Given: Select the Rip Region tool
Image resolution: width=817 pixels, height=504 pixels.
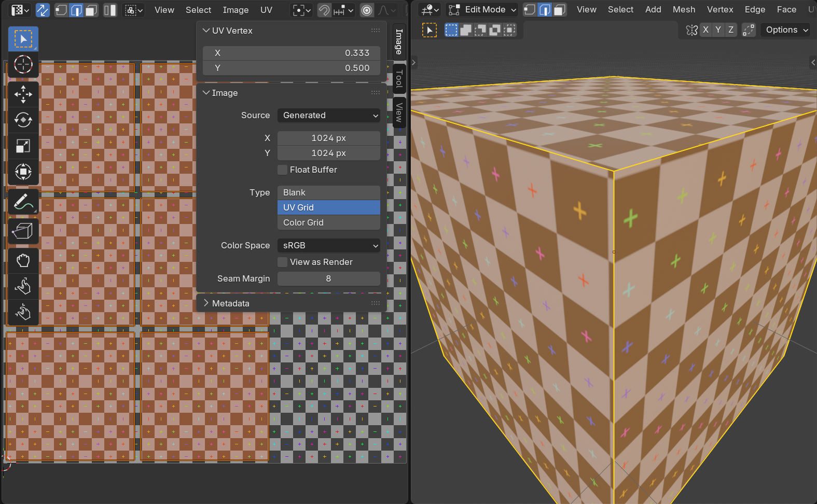Looking at the screenshot, I should 23,231.
